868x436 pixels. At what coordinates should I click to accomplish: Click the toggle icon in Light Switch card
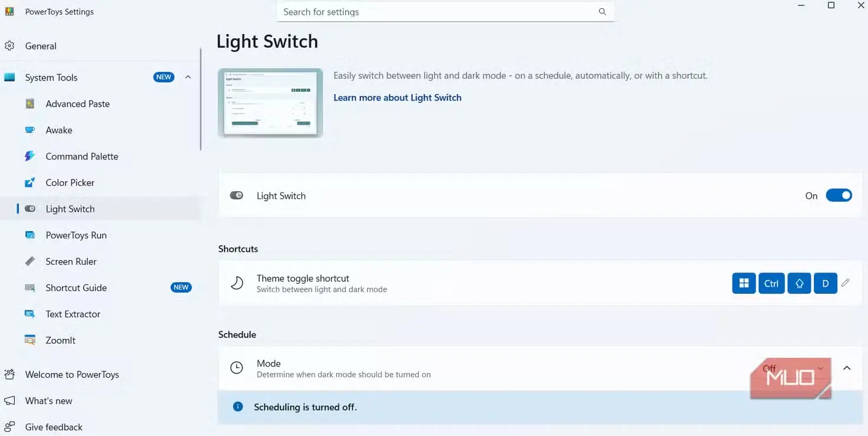pos(237,195)
